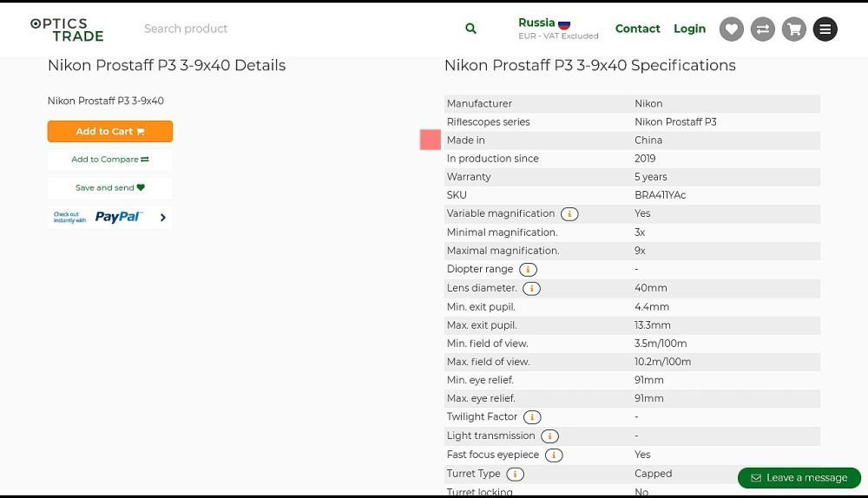This screenshot has width=868, height=498.
Task: Open the wishlist heart icon
Action: coord(732,29)
